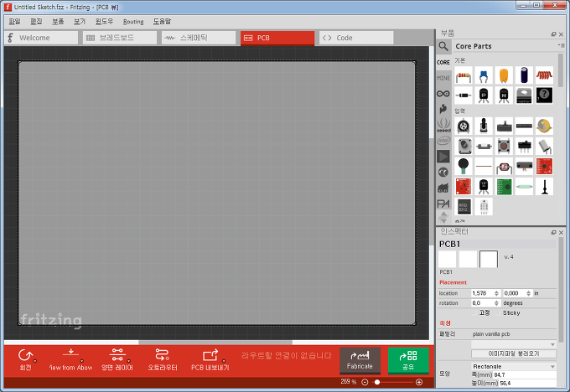The height and width of the screenshot is (392, 570).
Task: Open the Seeed parts bin
Action: (443, 125)
